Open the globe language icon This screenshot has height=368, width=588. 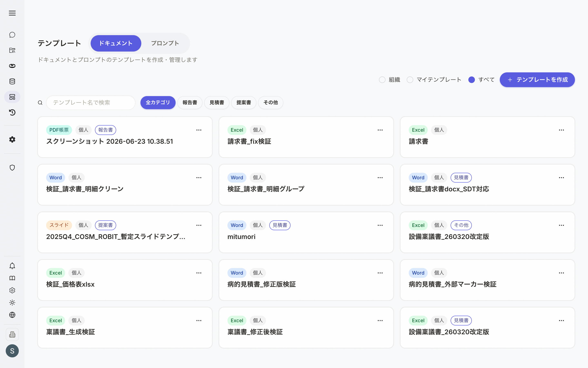[x=12, y=315]
